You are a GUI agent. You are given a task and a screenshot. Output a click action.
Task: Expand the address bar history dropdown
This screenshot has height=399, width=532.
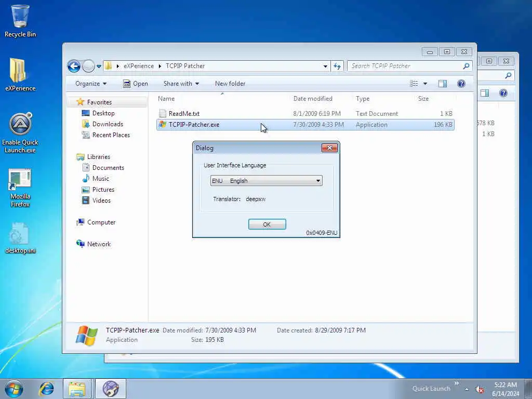(x=325, y=66)
